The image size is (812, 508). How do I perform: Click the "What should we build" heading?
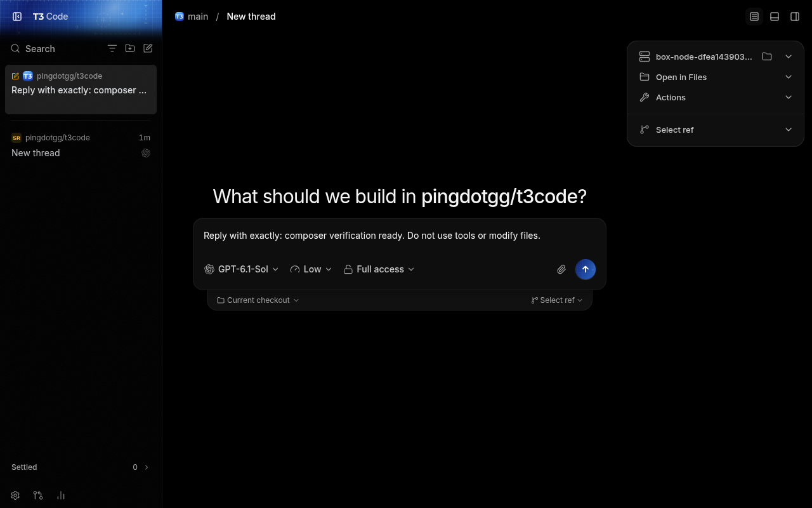[x=400, y=196]
